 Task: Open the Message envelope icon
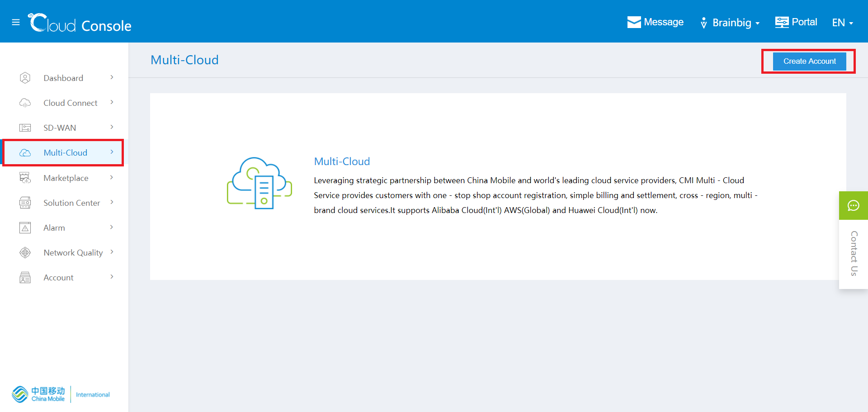pos(634,22)
